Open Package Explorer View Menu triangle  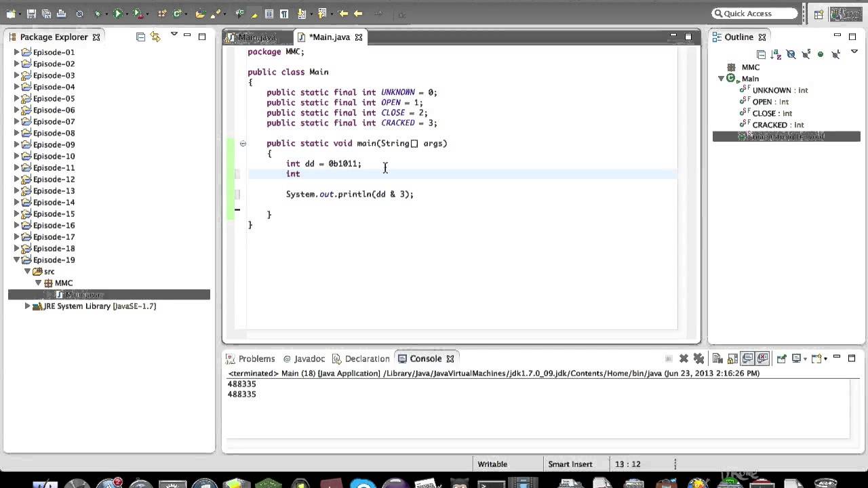174,35
